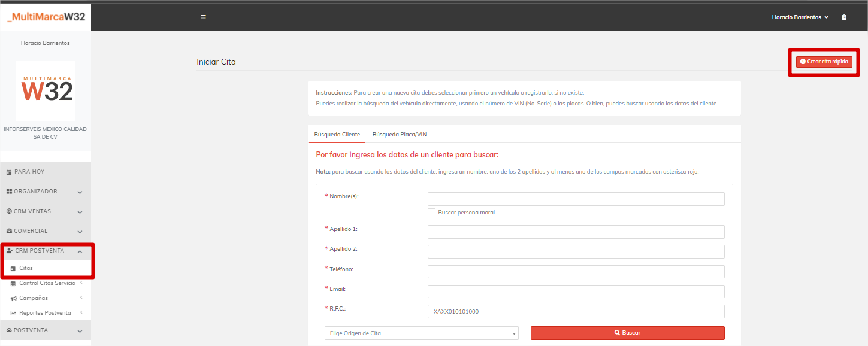The image size is (868, 346).
Task: Focus the R.F.C. text field
Action: (x=576, y=312)
